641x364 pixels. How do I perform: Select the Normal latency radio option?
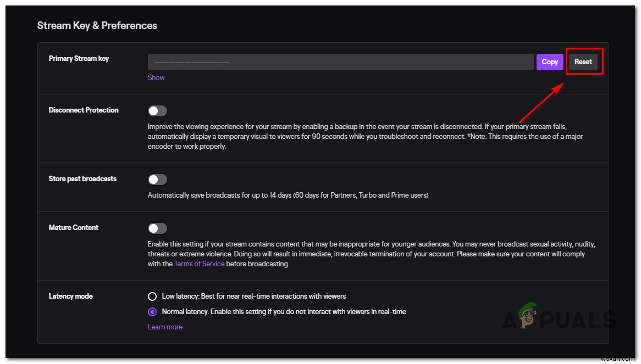click(152, 311)
